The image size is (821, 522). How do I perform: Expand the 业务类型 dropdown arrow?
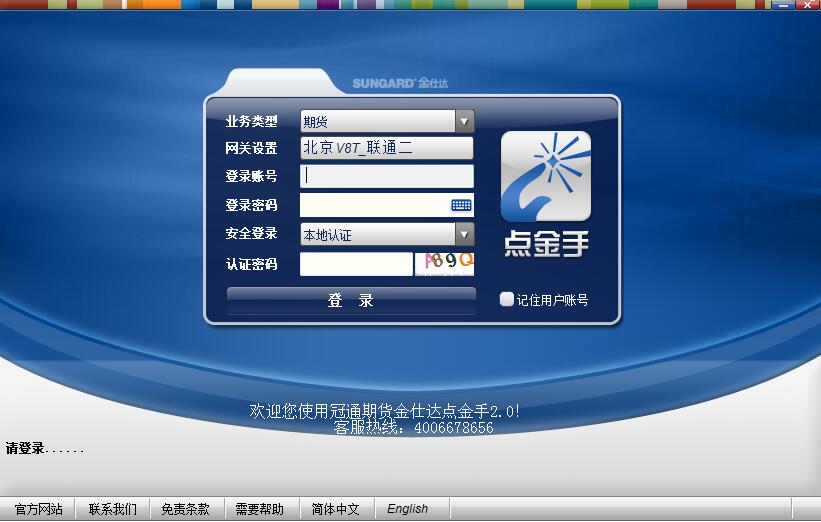click(x=464, y=121)
